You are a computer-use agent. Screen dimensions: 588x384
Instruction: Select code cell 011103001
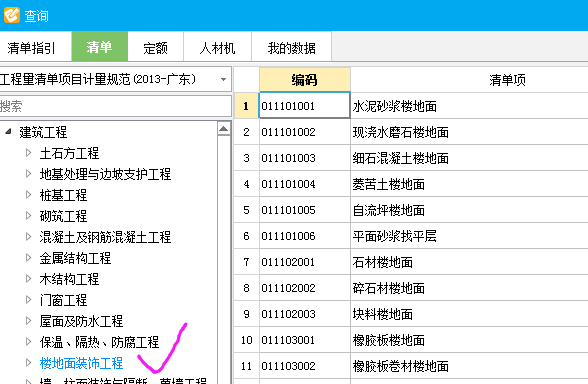click(x=304, y=340)
